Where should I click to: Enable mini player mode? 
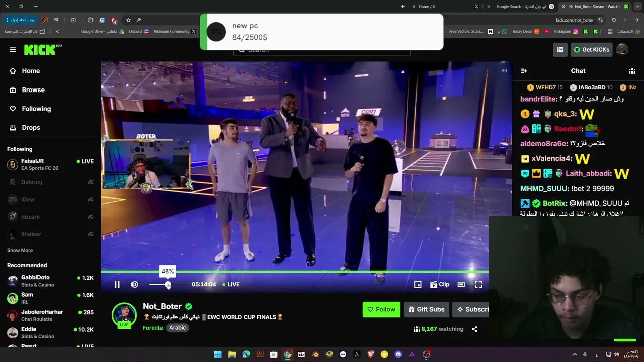tap(418, 284)
